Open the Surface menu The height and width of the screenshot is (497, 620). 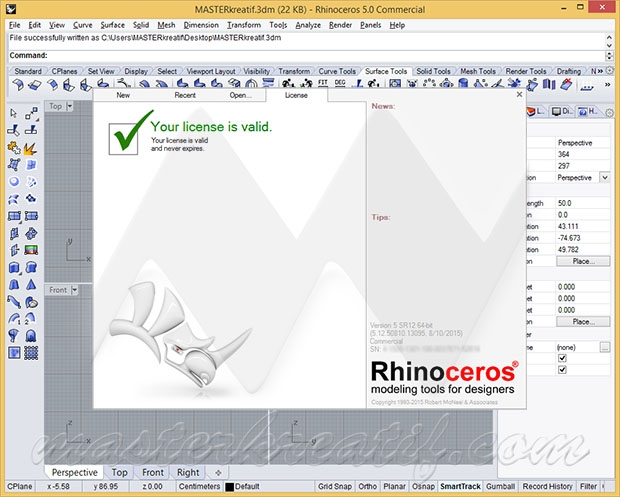click(x=112, y=25)
